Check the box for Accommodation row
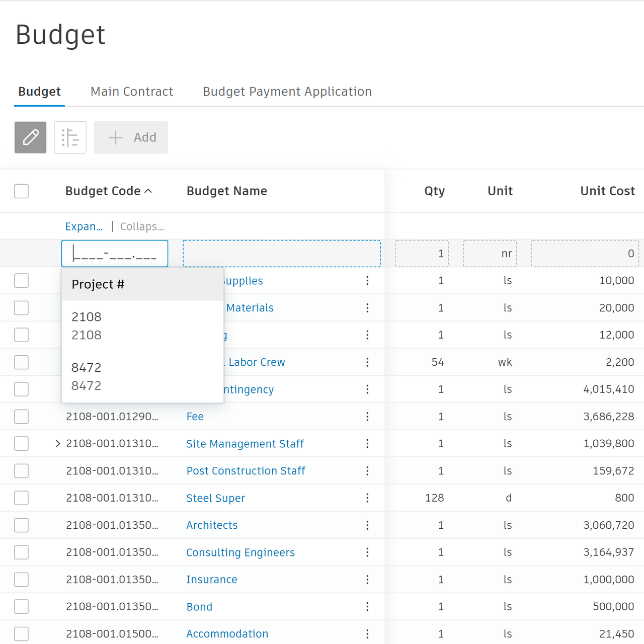 [21, 634]
